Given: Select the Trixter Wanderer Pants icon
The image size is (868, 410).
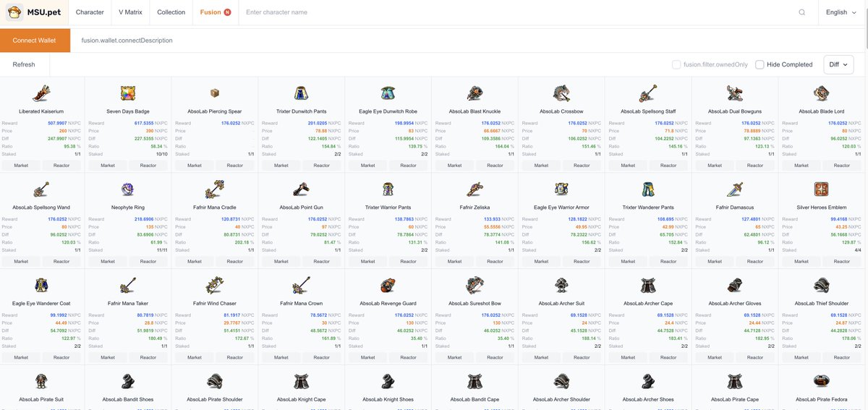Looking at the screenshot, I should click(648, 189).
